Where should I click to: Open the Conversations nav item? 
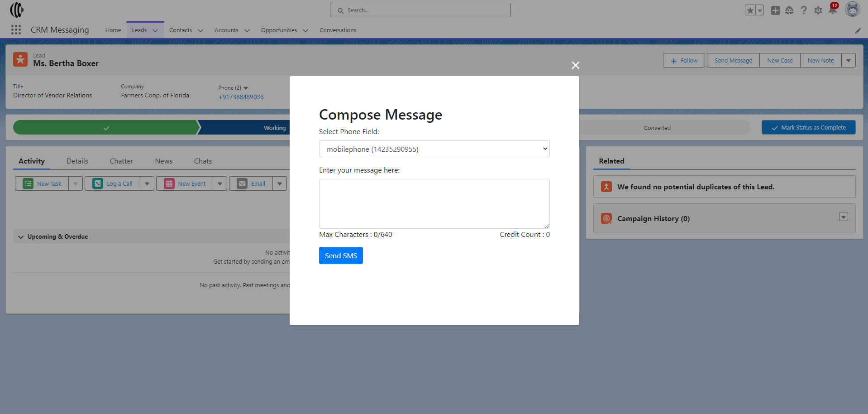tap(338, 30)
